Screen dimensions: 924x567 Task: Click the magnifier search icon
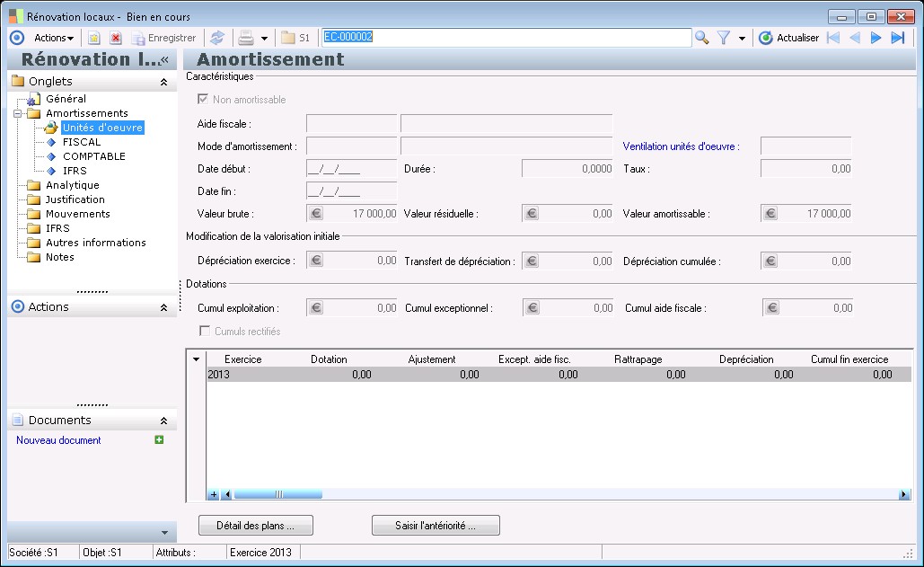[x=701, y=38]
